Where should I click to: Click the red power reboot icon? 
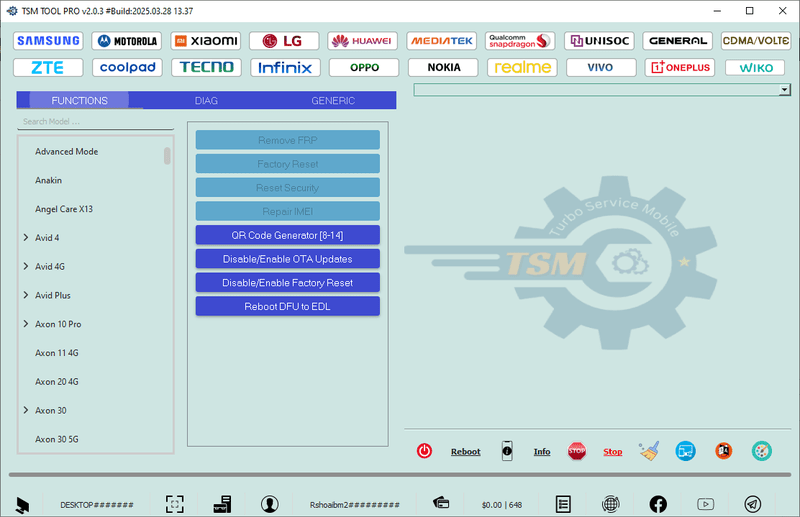tap(424, 451)
